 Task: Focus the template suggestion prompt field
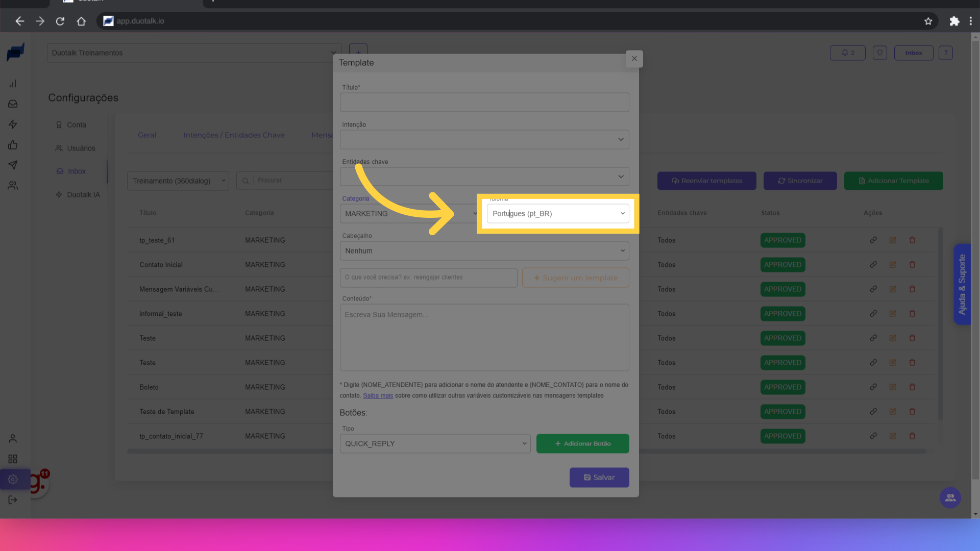[x=428, y=278]
